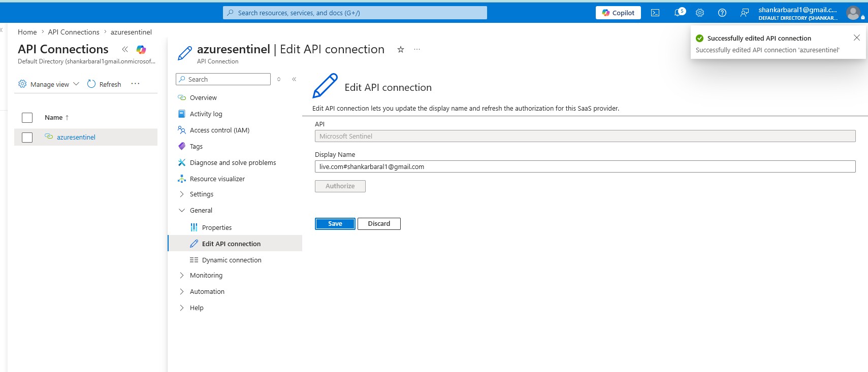The image size is (868, 372).
Task: Select Edit API connection menu item
Action: point(235,244)
